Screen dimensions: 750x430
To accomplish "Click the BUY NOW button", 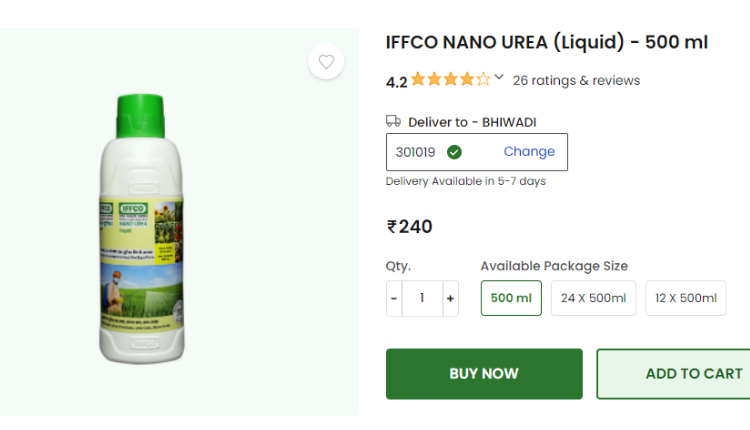I will pyautogui.click(x=484, y=374).
